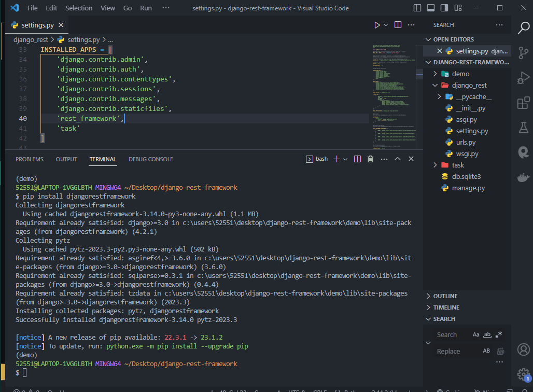Open wsgi.py in the explorer

point(467,153)
